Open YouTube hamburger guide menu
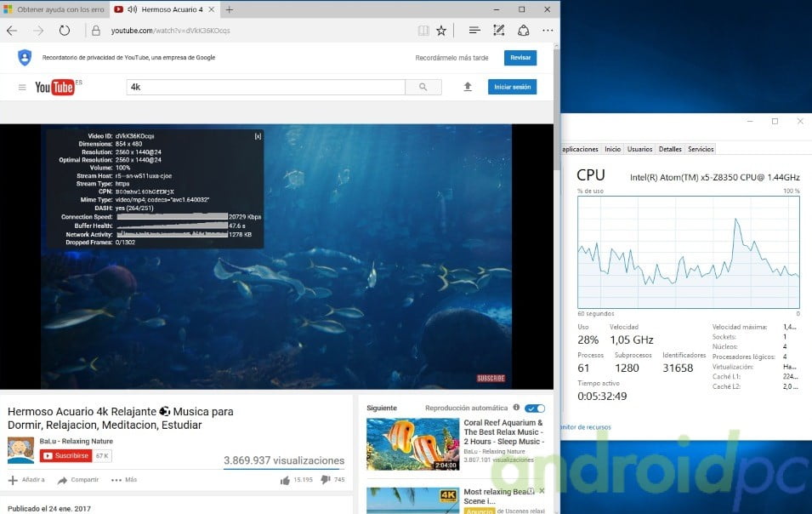 click(x=22, y=87)
